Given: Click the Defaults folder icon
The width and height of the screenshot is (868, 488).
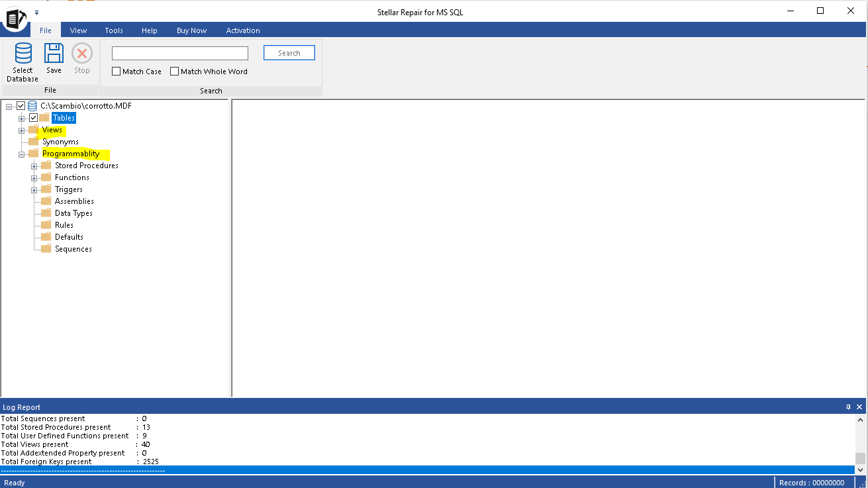Looking at the screenshot, I should [x=46, y=237].
